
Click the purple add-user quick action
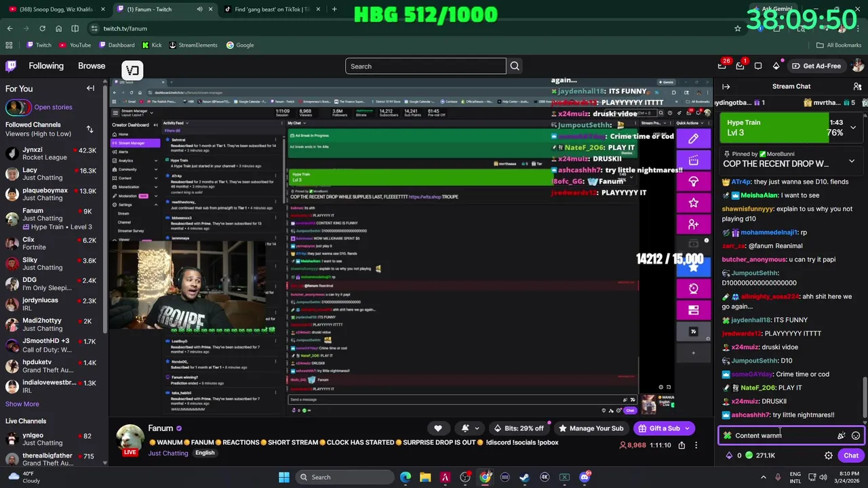click(x=693, y=224)
